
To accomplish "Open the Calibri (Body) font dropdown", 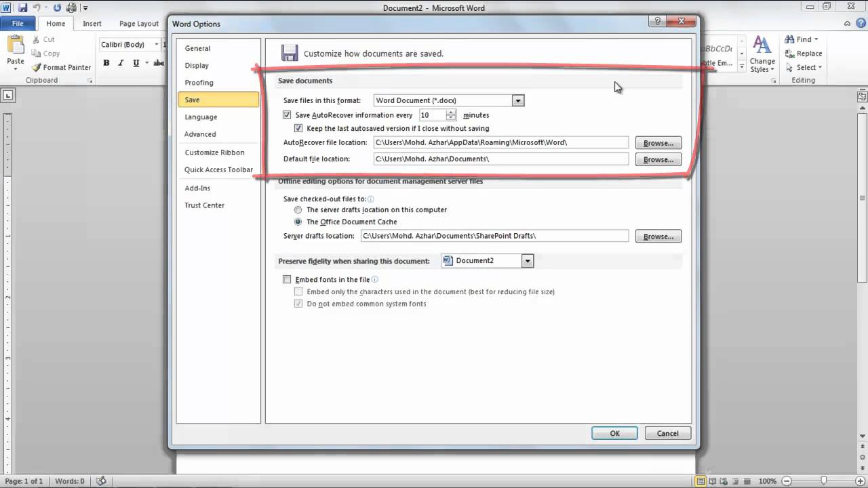I will [157, 45].
